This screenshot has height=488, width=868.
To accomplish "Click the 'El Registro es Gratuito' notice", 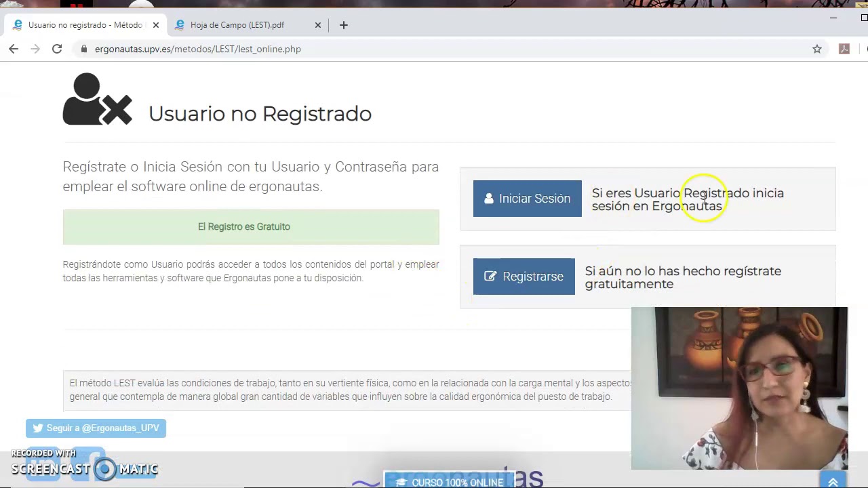I will click(x=251, y=226).
